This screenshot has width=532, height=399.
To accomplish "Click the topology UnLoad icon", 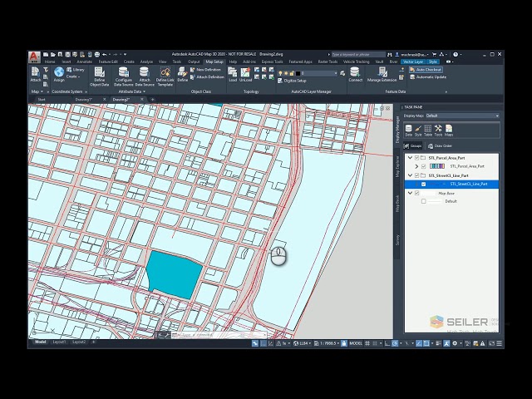I will point(245,74).
